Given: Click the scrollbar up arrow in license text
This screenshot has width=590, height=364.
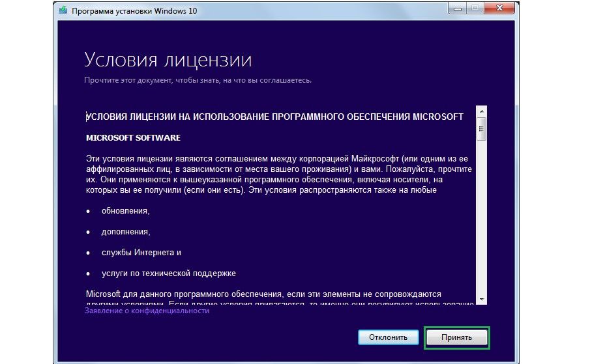Looking at the screenshot, I should [x=481, y=111].
